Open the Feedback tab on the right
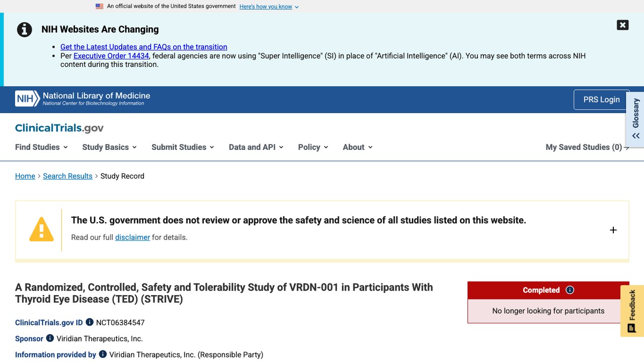 [x=632, y=311]
